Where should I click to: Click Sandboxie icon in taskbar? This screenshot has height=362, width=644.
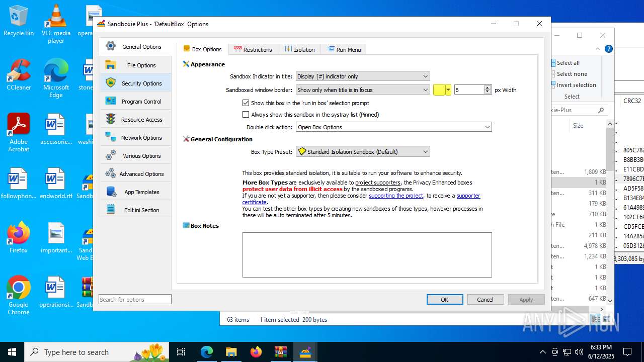[x=305, y=352]
